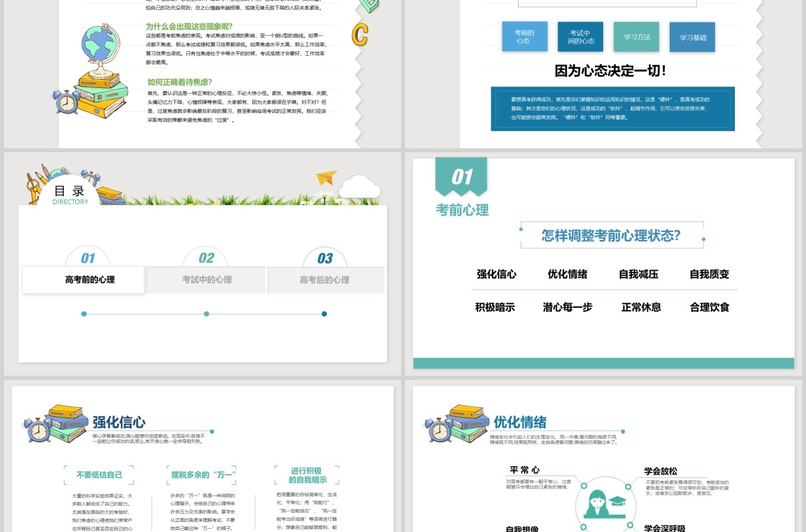
Task: Click the white cloud on the directory slide
Action: [359, 186]
